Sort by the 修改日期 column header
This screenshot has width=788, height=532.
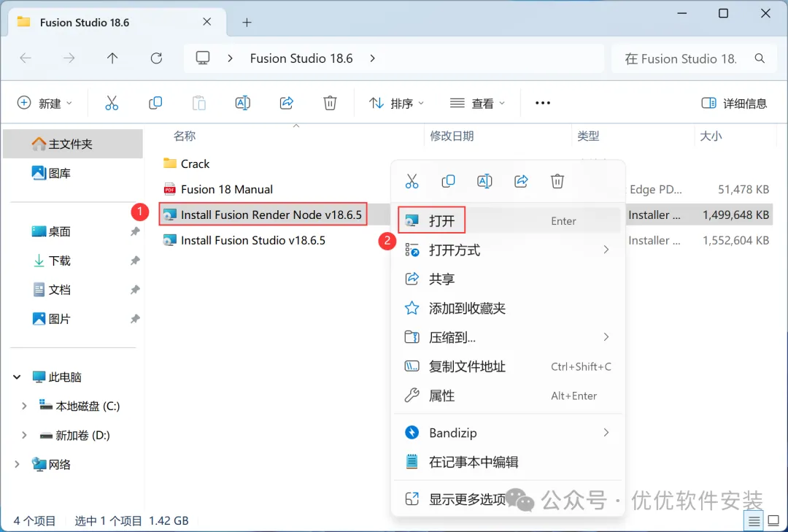(x=452, y=136)
